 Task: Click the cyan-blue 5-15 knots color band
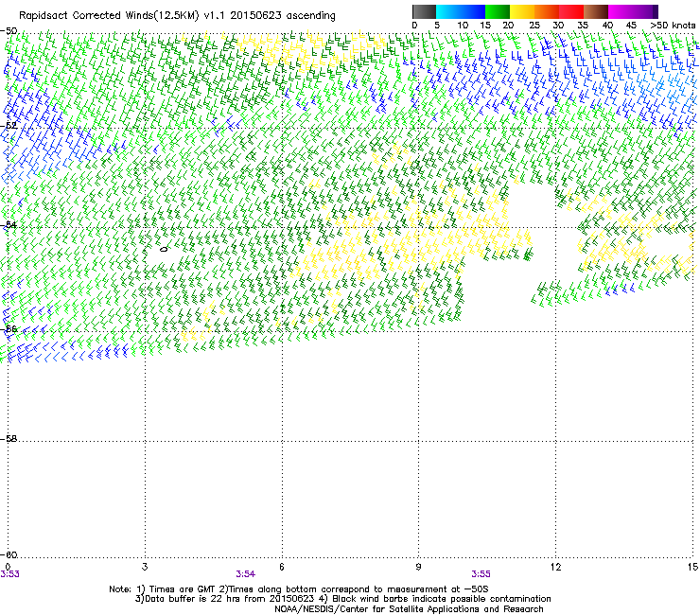(461, 11)
